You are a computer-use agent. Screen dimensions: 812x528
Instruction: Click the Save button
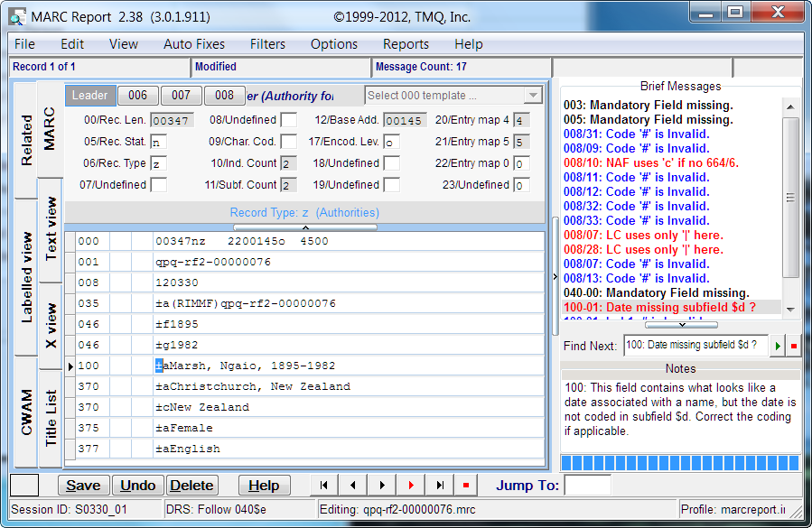tap(83, 486)
